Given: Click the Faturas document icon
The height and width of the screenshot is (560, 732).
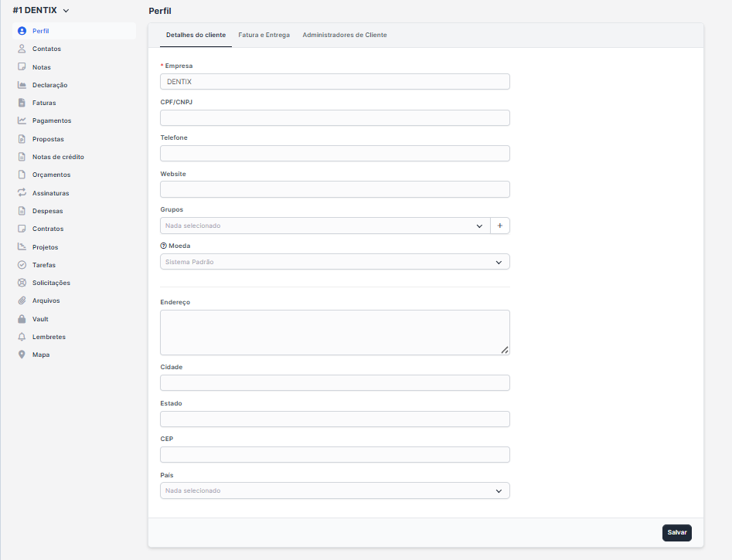Looking at the screenshot, I should pos(22,103).
